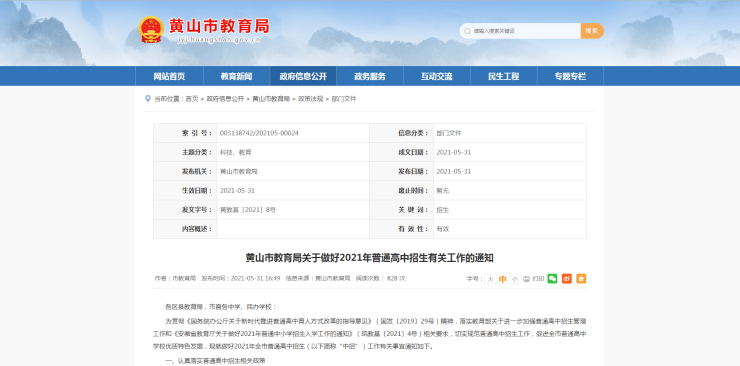740x366 pixels.
Task: Click the article title about 2021年普通高中招生
Action: [x=370, y=258]
